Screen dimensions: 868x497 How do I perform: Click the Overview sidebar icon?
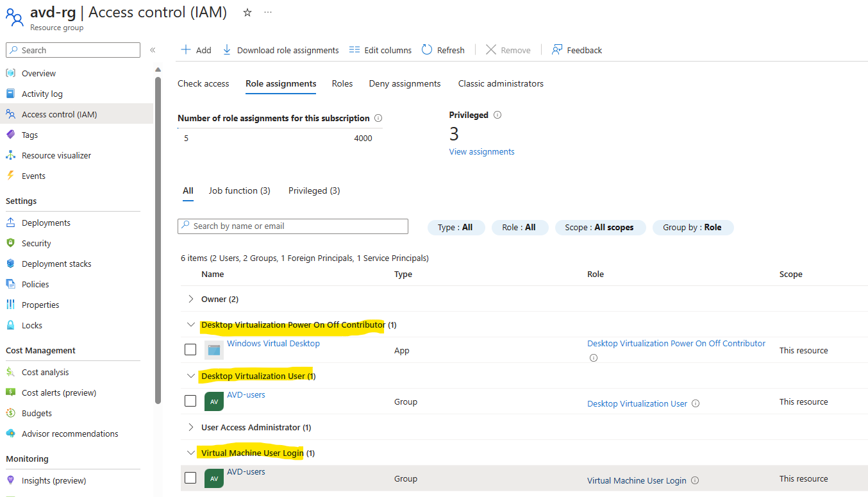tap(10, 73)
